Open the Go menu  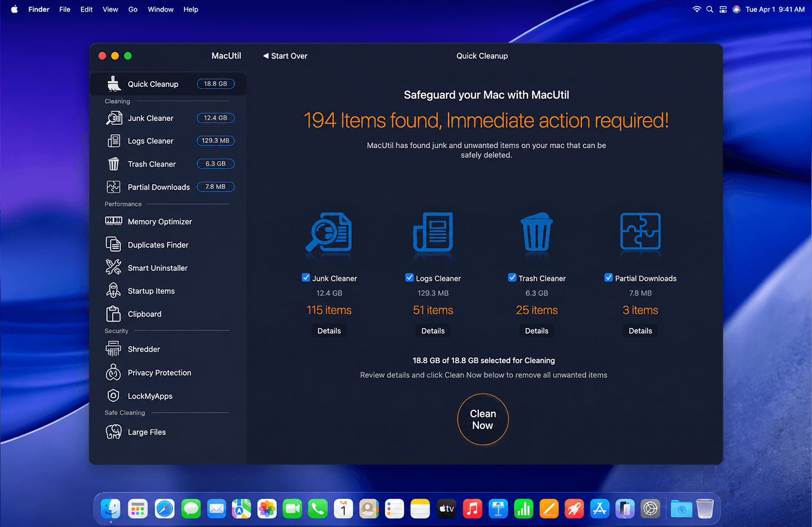coord(133,9)
